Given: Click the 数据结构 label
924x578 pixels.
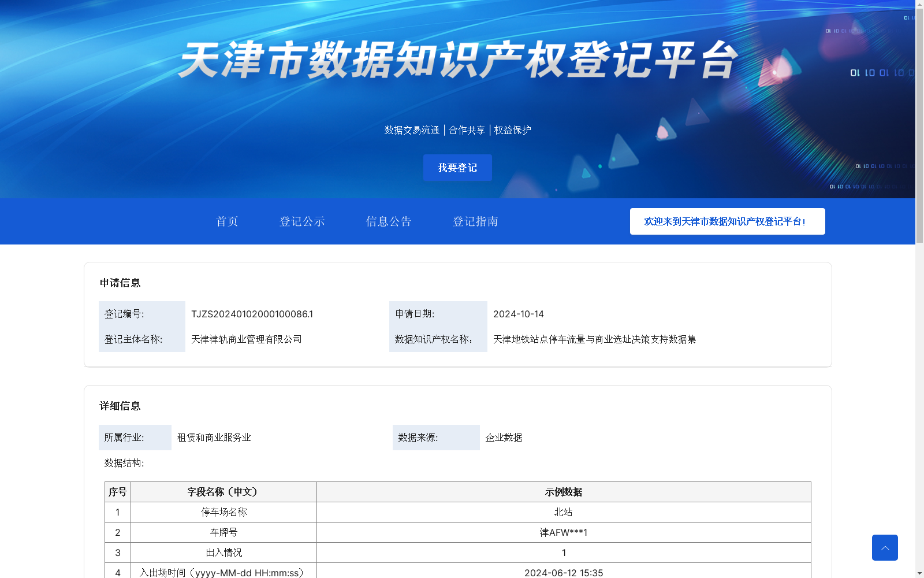Looking at the screenshot, I should [124, 463].
